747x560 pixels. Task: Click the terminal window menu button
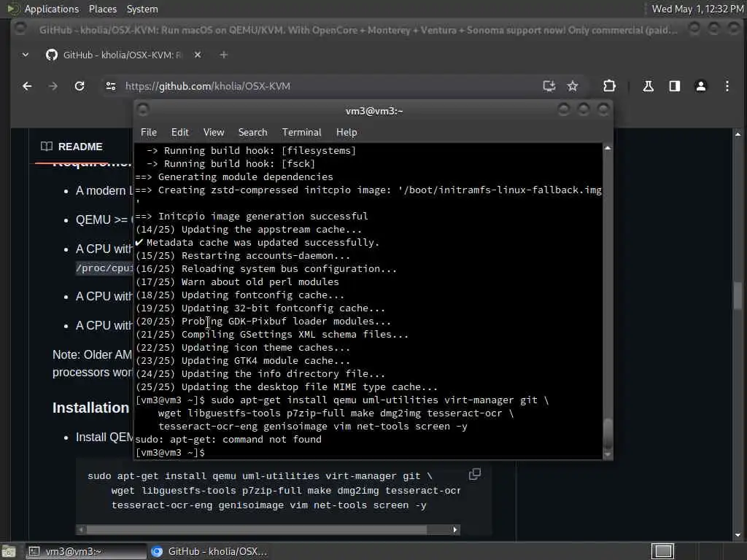[143, 110]
